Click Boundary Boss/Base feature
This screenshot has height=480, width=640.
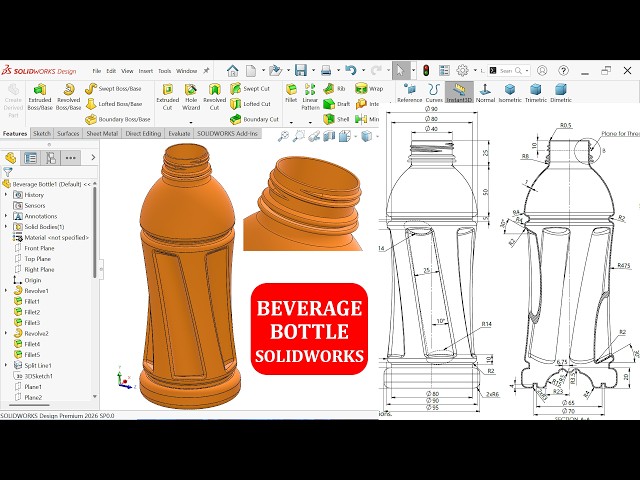pyautogui.click(x=118, y=119)
